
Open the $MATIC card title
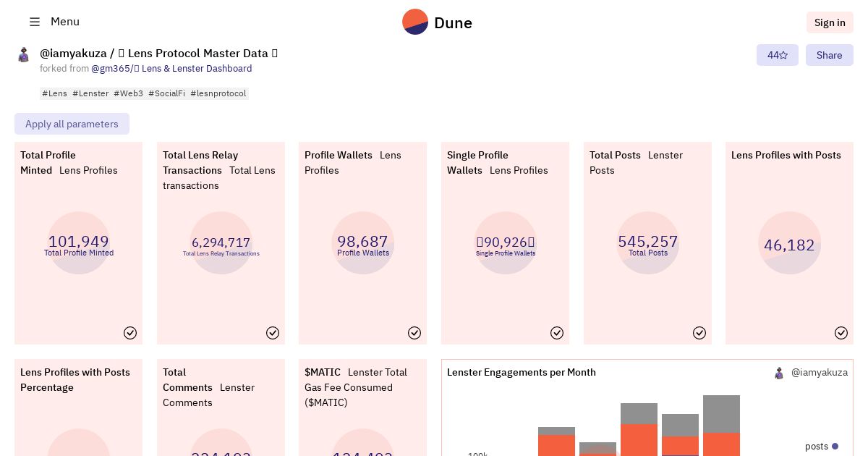(323, 372)
